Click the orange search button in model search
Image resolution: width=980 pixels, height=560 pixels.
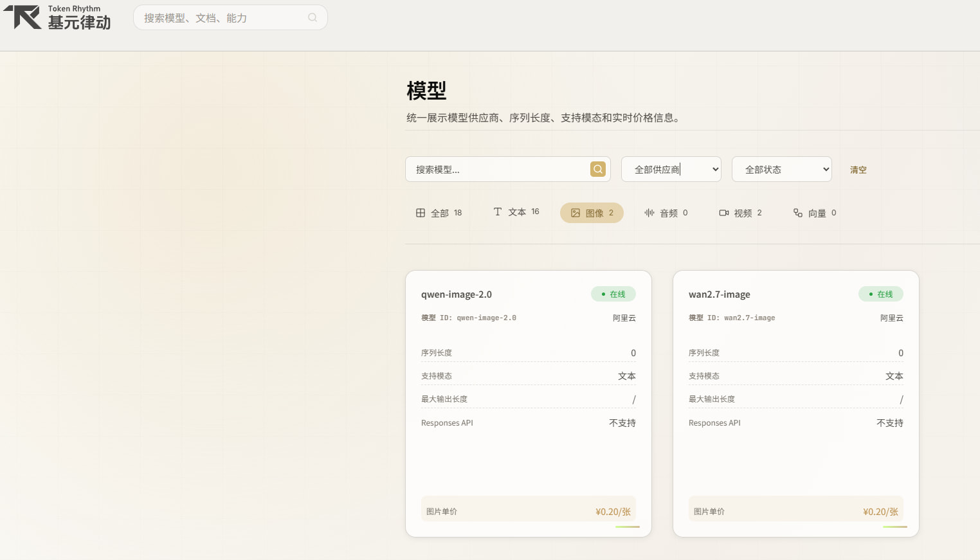pos(598,169)
